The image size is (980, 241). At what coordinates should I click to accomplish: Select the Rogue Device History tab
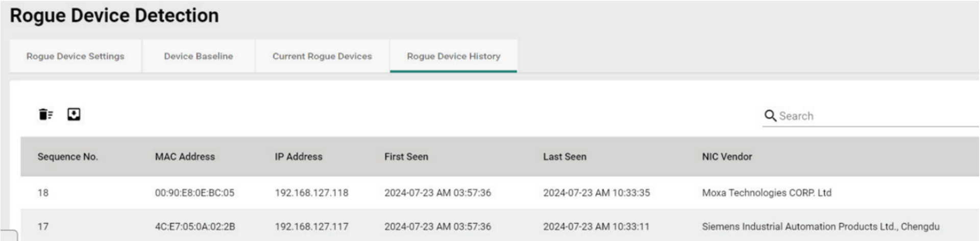(454, 56)
